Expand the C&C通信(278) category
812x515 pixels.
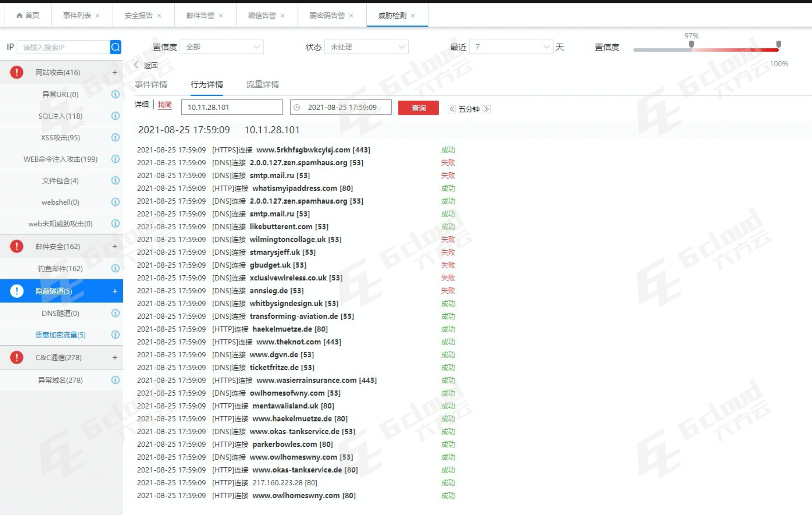pyautogui.click(x=115, y=357)
